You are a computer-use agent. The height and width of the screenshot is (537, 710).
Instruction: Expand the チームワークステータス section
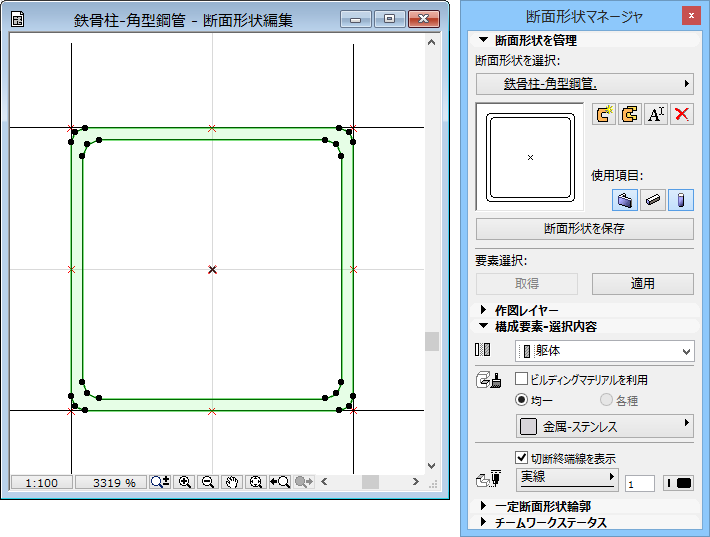[484, 522]
